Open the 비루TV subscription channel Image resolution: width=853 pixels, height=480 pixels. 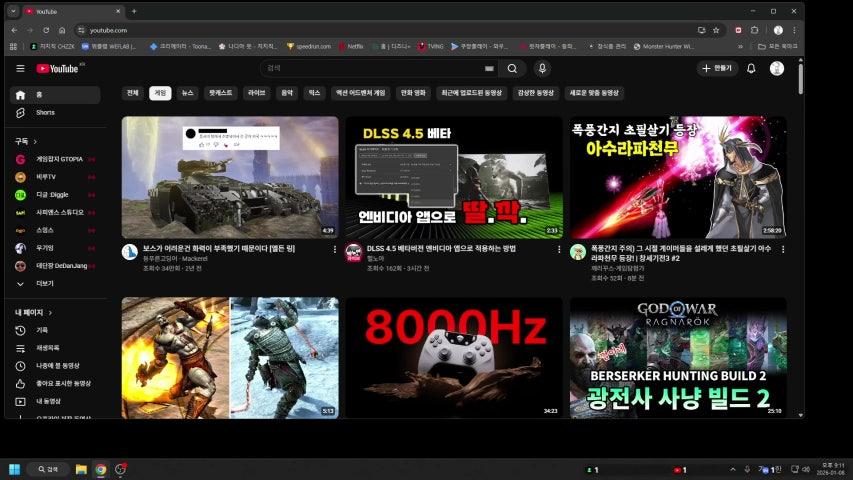(55, 177)
